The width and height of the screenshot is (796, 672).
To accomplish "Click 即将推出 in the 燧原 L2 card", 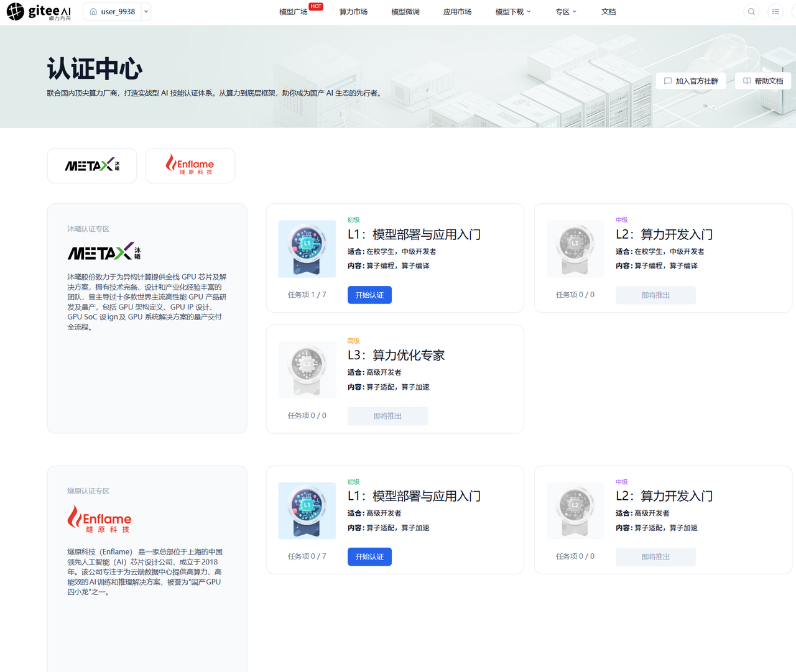I will click(655, 557).
